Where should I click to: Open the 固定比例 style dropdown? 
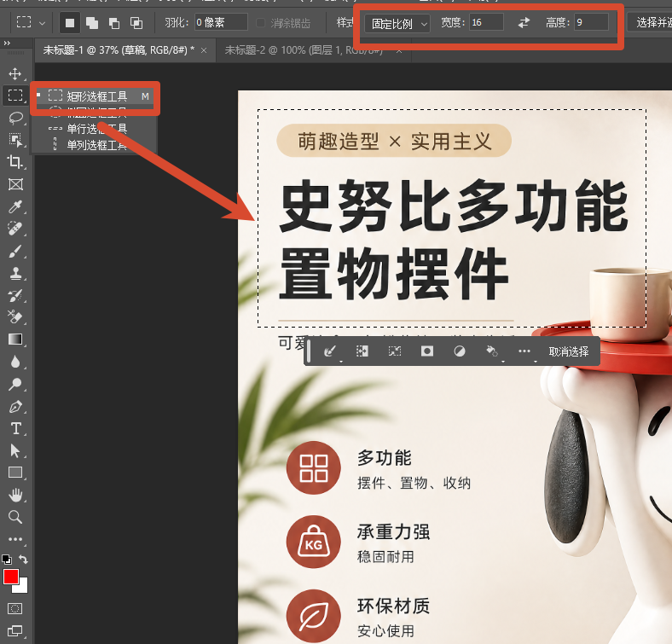(x=397, y=24)
